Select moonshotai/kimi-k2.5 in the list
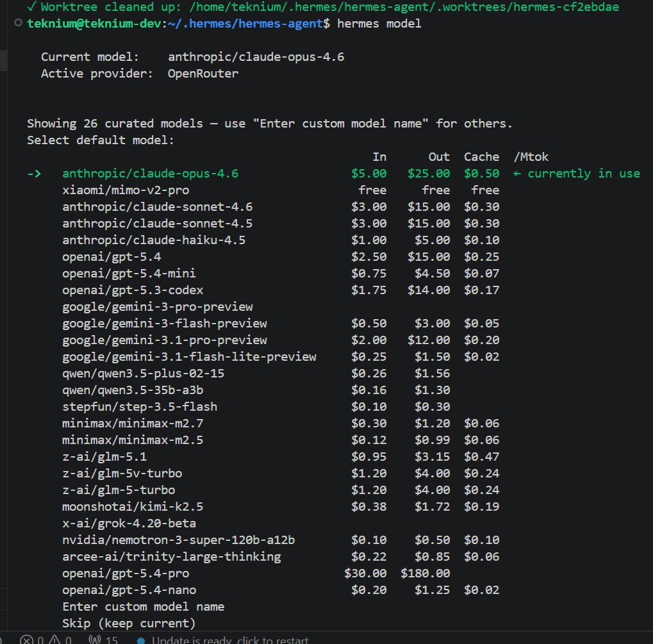653x644 pixels. [133, 506]
